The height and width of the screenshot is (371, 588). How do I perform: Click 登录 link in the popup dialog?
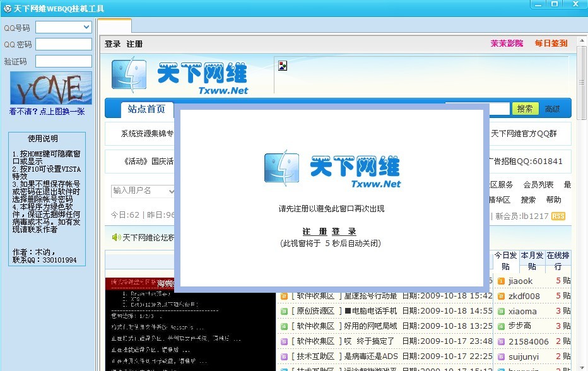pyautogui.click(x=344, y=232)
